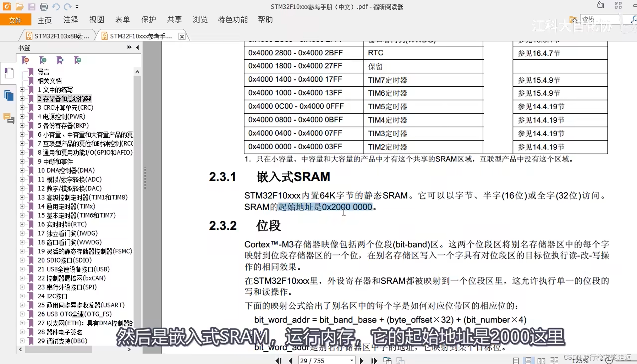Click the add bookmark icon
This screenshot has width=637, height=364.
point(43,60)
